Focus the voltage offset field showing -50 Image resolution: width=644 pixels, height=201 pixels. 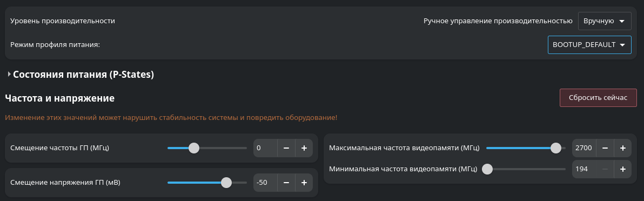pos(265,183)
